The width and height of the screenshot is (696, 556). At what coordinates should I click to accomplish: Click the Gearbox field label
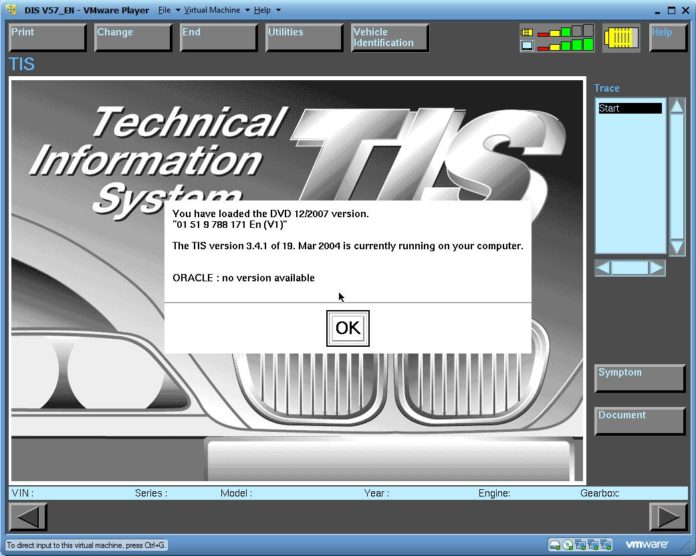click(599, 493)
